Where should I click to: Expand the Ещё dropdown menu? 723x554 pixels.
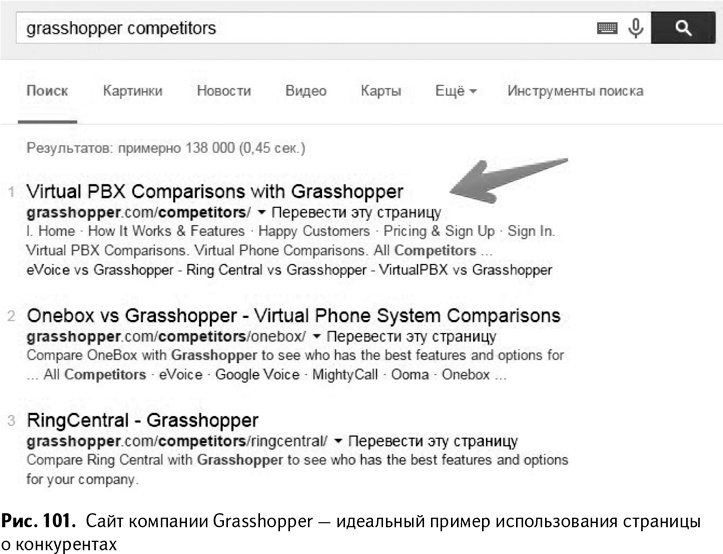456,91
